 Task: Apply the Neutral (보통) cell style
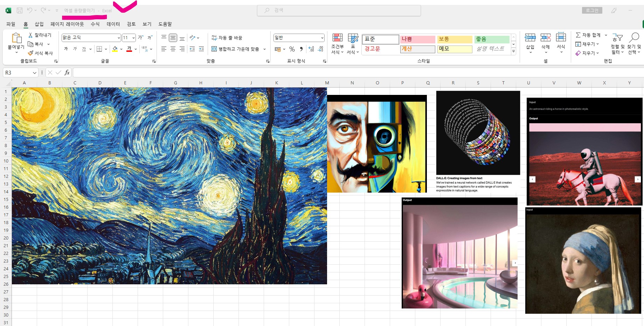pyautogui.click(x=455, y=39)
